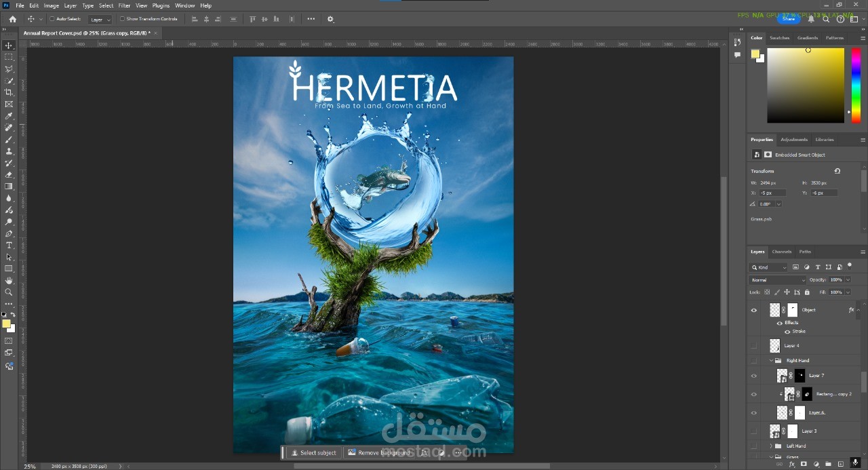868x470 pixels.
Task: Enable Auto-Select checkbox
Action: coord(52,19)
